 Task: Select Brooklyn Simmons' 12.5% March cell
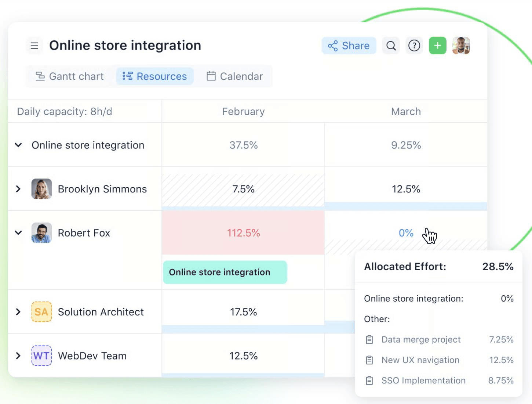[x=406, y=189]
